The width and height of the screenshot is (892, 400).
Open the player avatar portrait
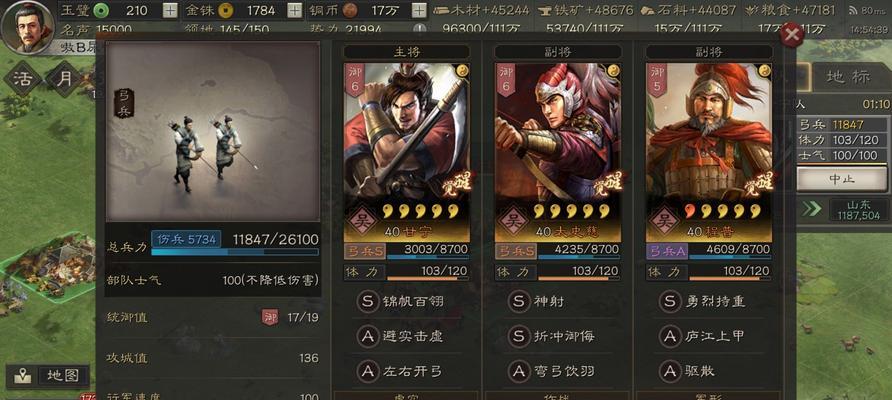(28, 27)
